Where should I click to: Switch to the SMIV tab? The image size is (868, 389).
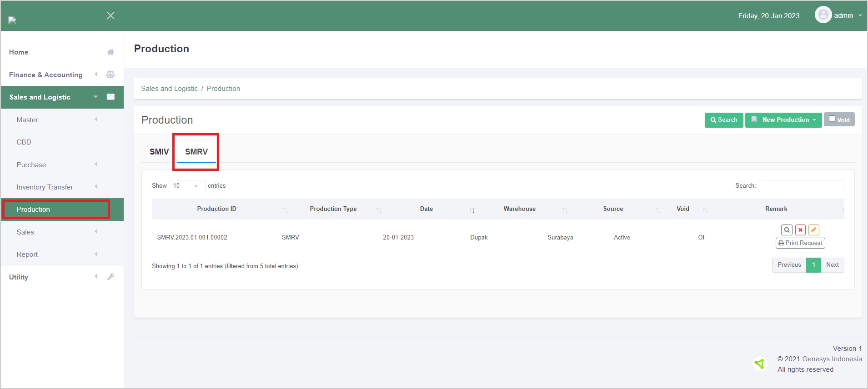(159, 152)
